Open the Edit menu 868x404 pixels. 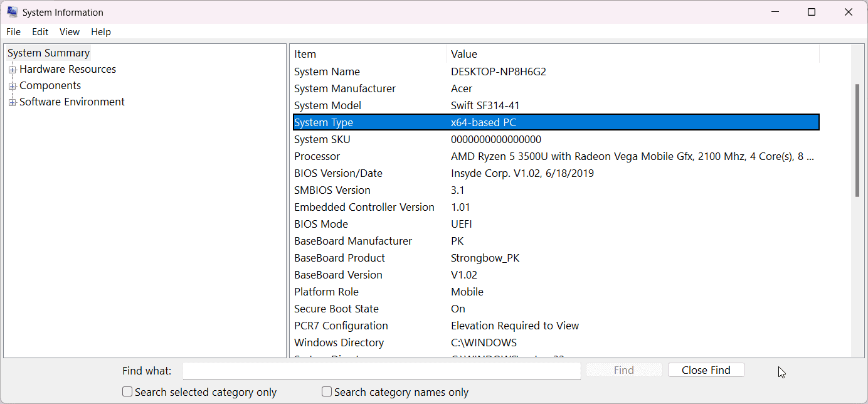point(40,32)
